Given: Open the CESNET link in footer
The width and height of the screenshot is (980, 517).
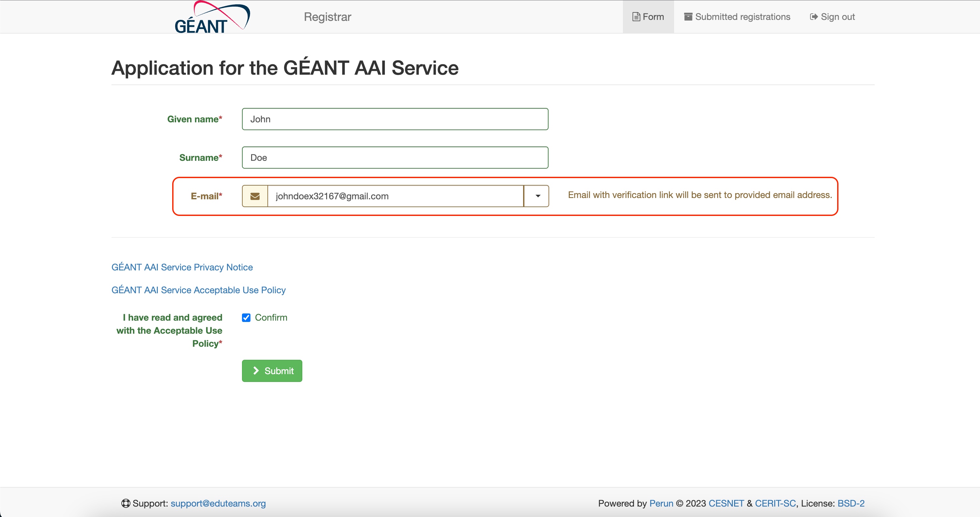Looking at the screenshot, I should point(726,503).
